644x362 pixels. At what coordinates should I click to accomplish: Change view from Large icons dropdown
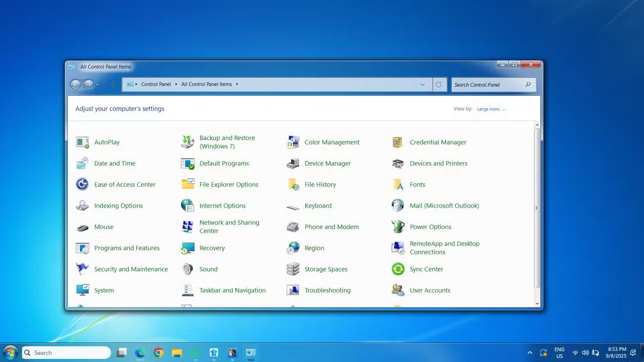click(489, 109)
